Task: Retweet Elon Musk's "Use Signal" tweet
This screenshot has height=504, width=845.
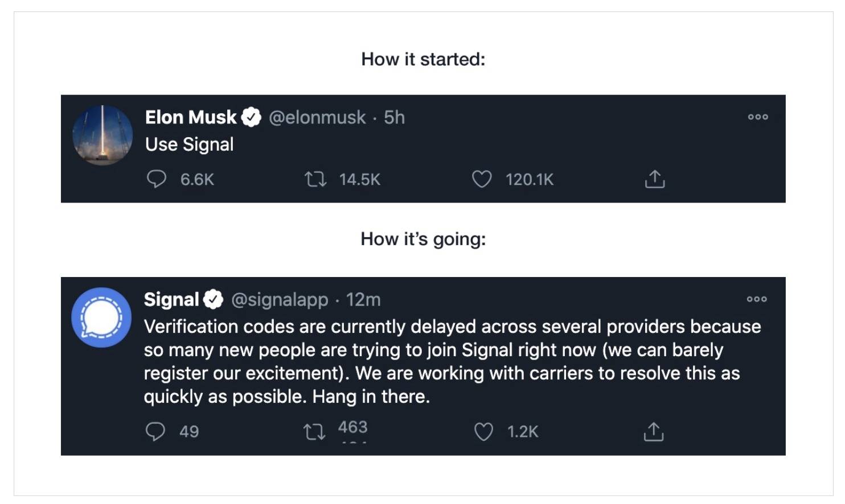Action: pyautogui.click(x=315, y=180)
